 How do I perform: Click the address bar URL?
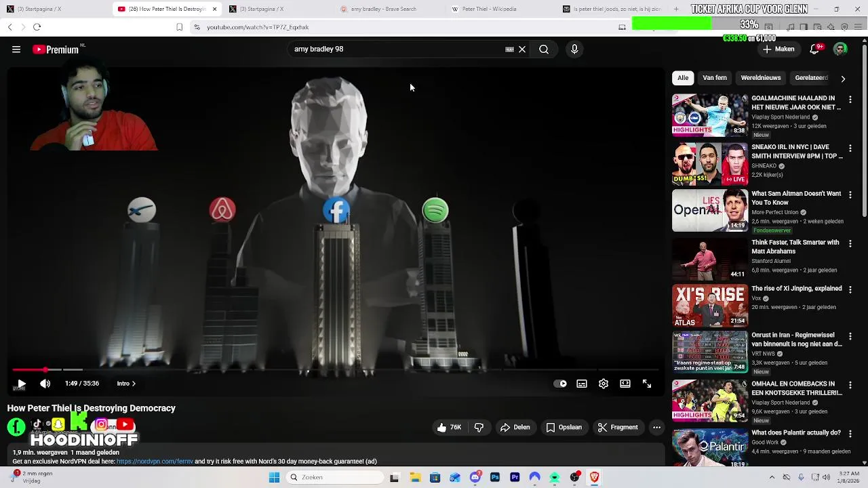[x=258, y=27]
